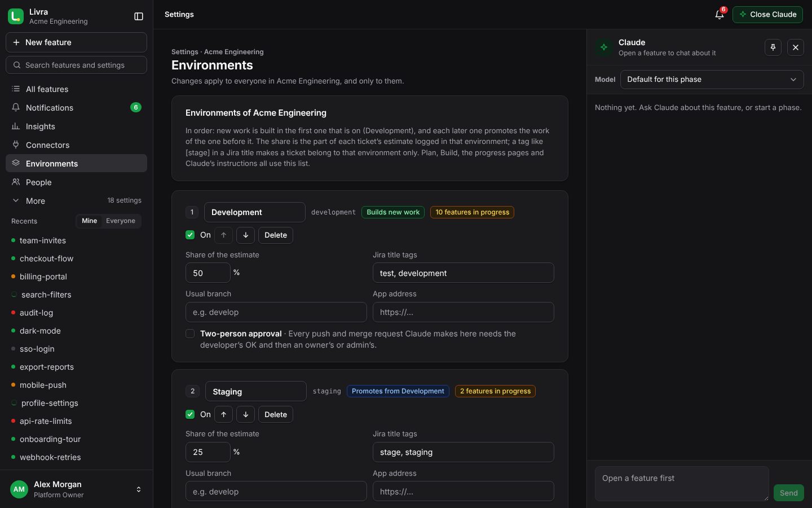The width and height of the screenshot is (812, 508).
Task: Open People page
Action: (76, 182)
